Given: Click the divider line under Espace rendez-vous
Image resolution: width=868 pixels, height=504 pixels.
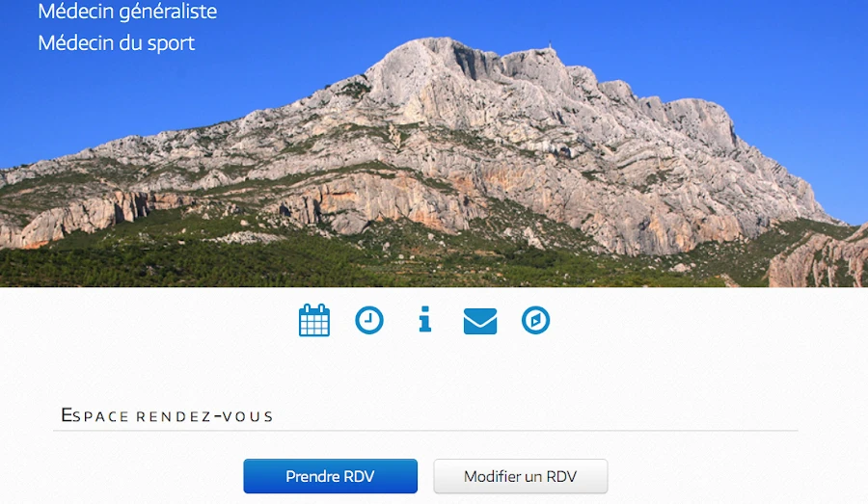Looking at the screenshot, I should pyautogui.click(x=425, y=431).
